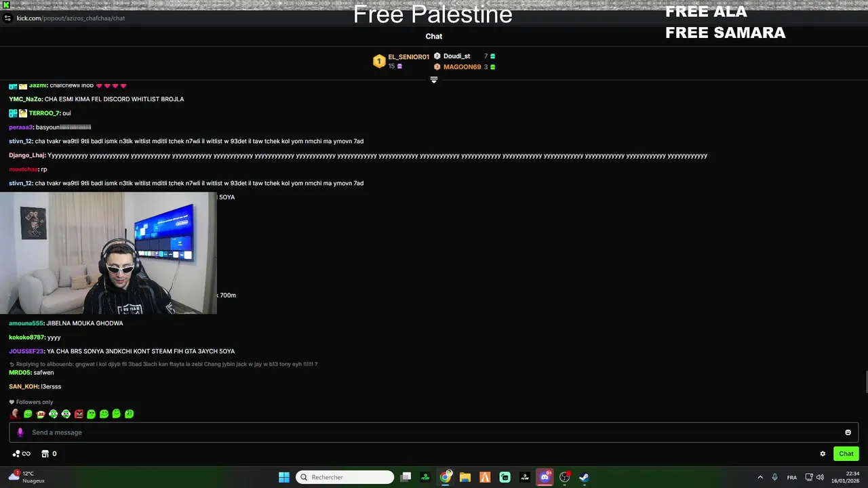Click username JOUSSEF23 in chat
The width and height of the screenshot is (868, 488).
[x=26, y=351]
